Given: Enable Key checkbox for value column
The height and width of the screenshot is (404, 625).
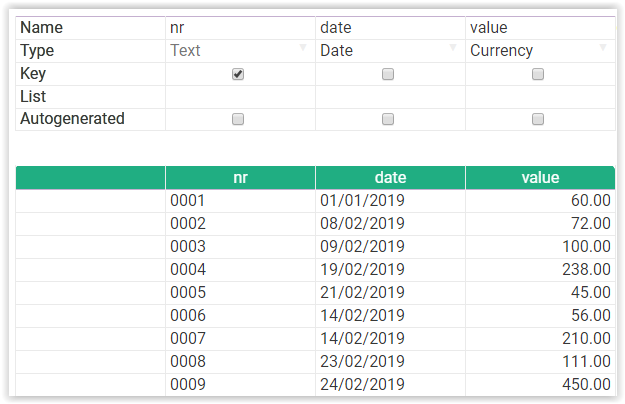Looking at the screenshot, I should click(x=538, y=74).
